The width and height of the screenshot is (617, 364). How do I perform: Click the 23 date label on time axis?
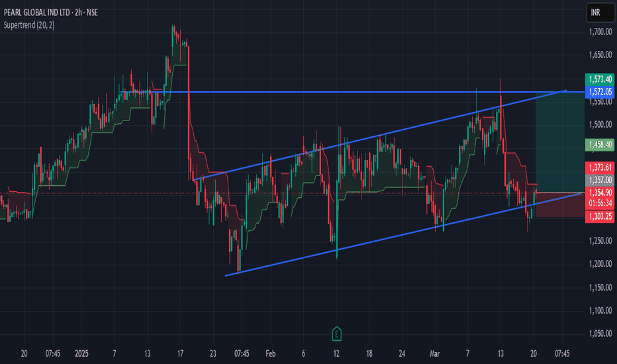tap(213, 353)
